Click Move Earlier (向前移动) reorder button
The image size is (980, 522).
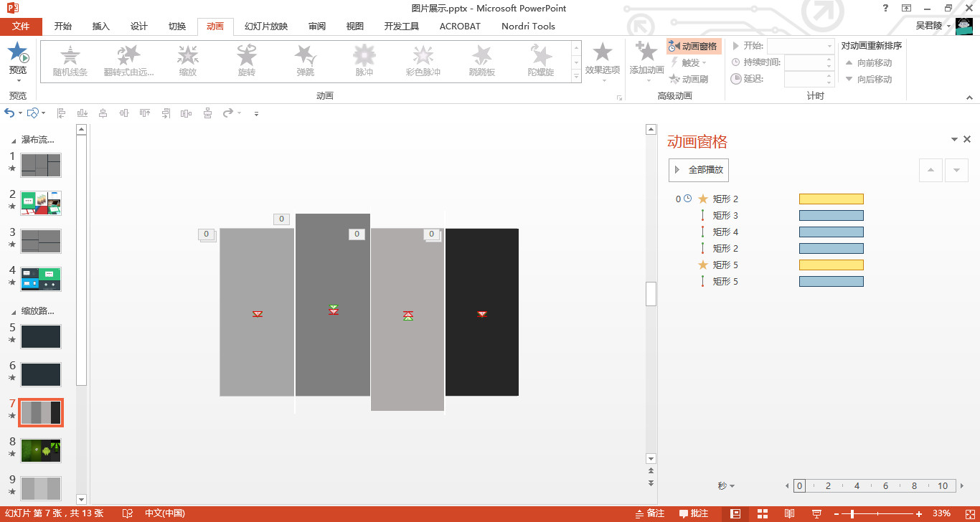pyautogui.click(x=868, y=63)
